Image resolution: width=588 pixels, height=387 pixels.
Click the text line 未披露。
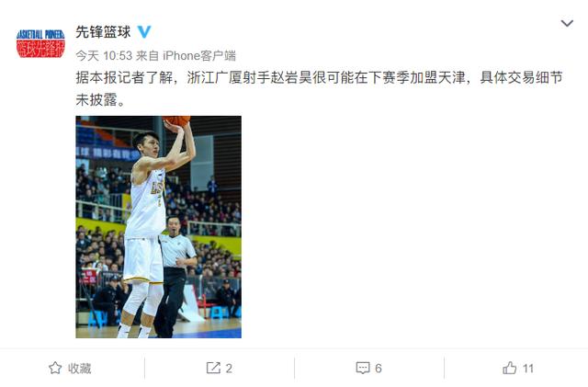pyautogui.click(x=100, y=100)
